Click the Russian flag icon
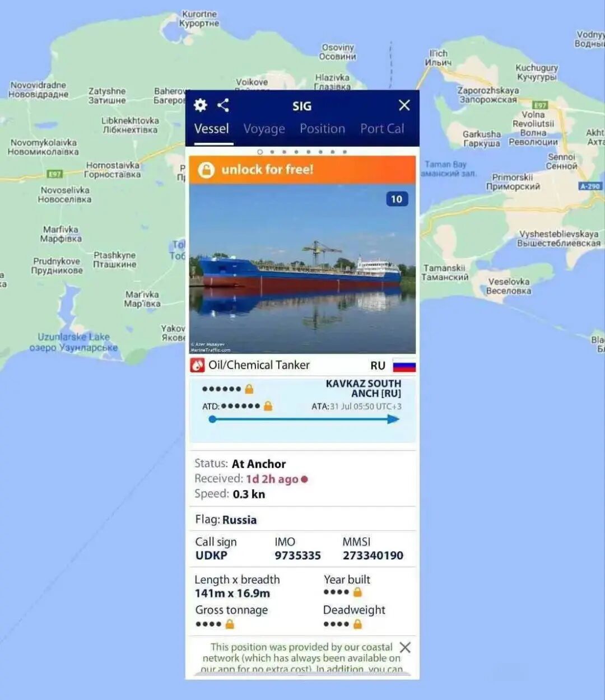This screenshot has width=605, height=700. point(404,366)
